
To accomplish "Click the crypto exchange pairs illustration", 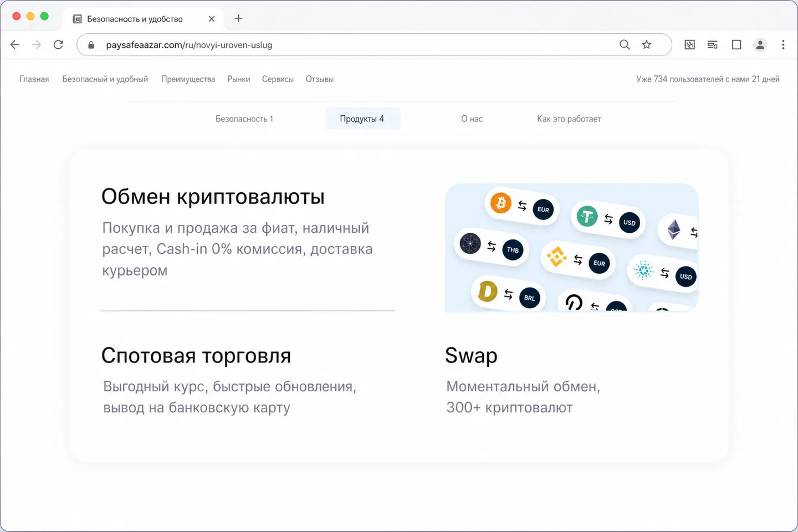I will [571, 247].
